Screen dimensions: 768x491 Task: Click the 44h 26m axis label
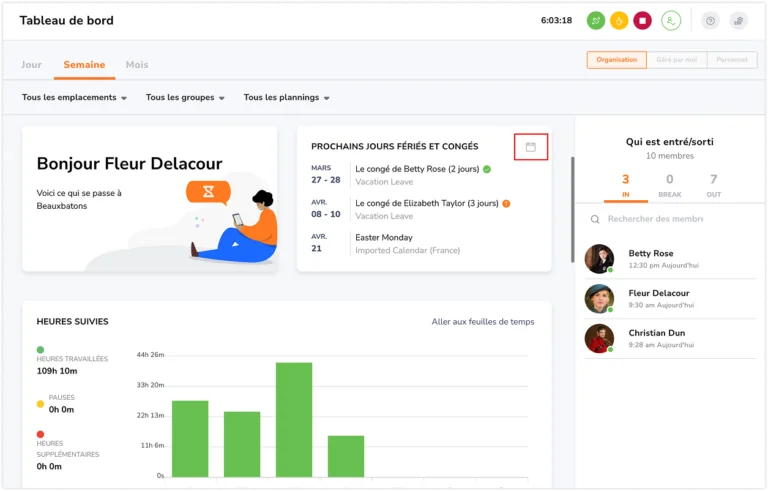tap(150, 355)
